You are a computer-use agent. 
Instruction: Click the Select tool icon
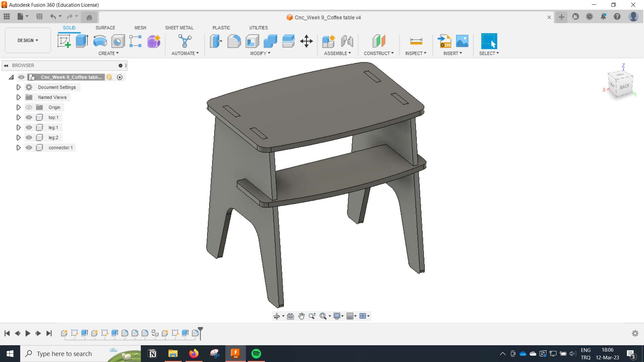pyautogui.click(x=489, y=41)
